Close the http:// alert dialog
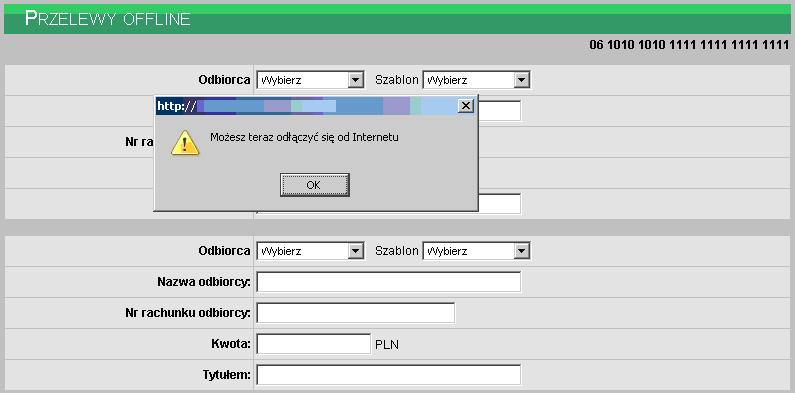 click(x=465, y=106)
